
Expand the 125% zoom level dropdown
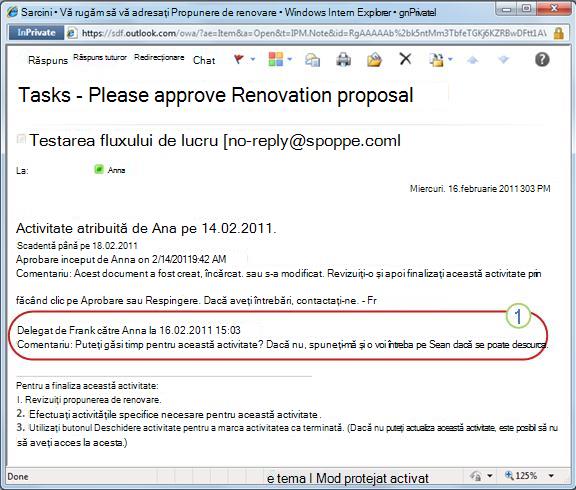[551, 476]
